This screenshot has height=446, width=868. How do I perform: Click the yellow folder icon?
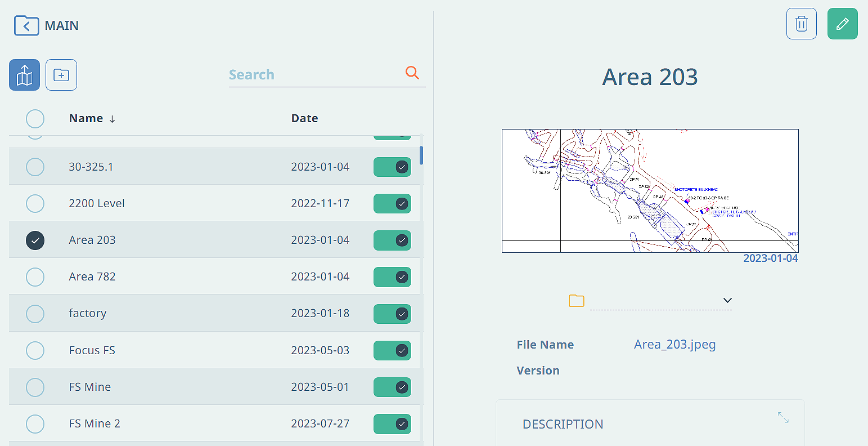click(x=577, y=301)
